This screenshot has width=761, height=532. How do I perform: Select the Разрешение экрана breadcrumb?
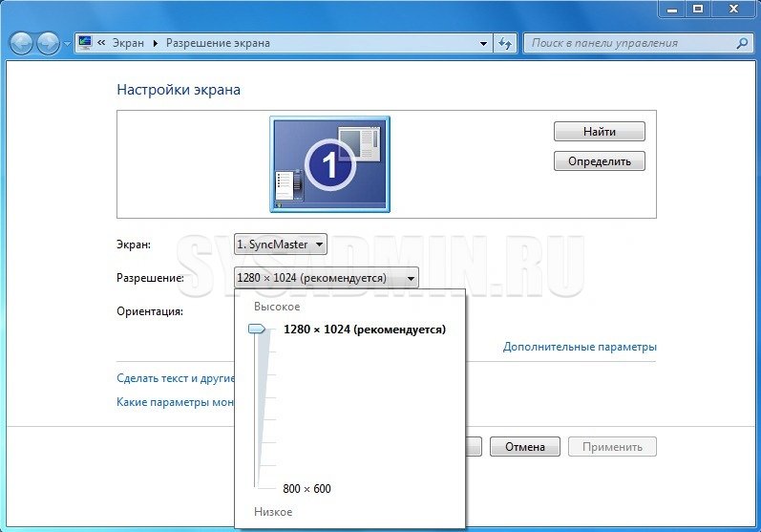[218, 43]
